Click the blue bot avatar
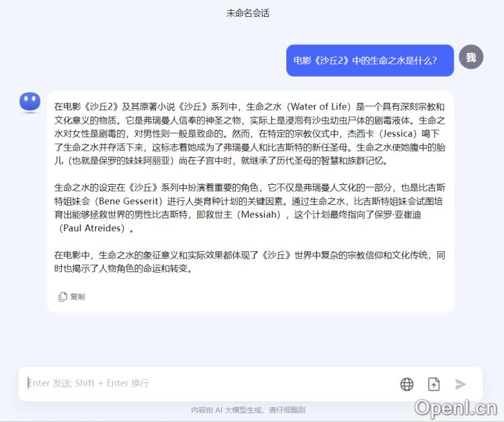This screenshot has width=504, height=422. 30,102
